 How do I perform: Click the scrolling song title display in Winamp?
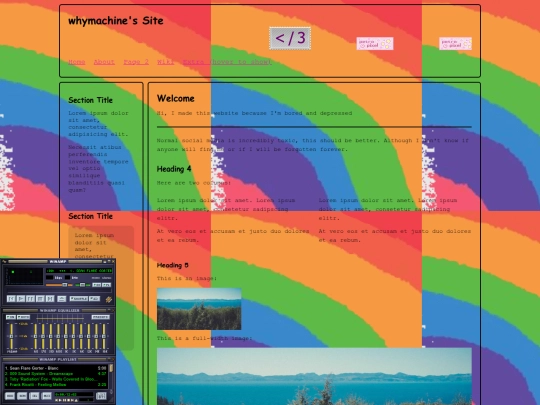click(79, 271)
